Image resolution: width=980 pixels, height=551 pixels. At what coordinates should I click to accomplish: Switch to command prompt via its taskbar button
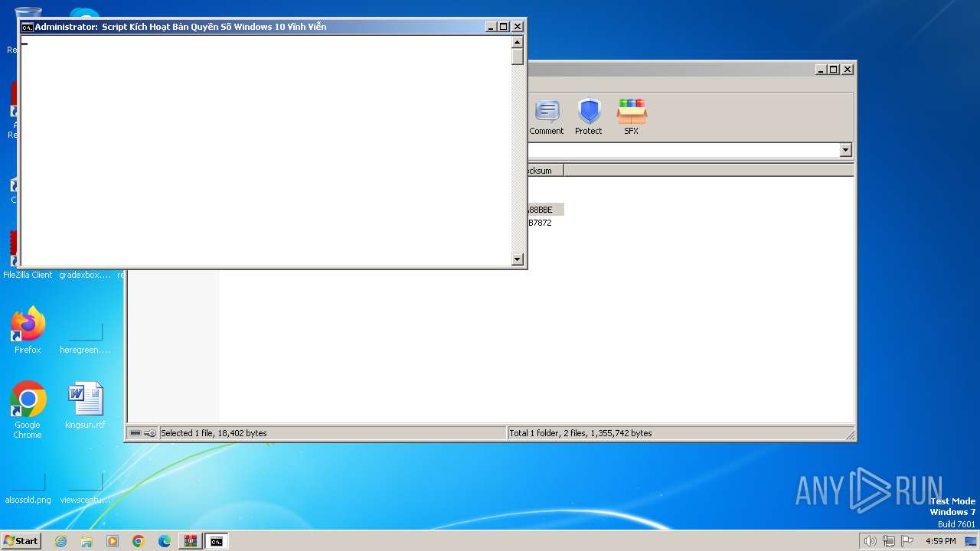point(217,541)
